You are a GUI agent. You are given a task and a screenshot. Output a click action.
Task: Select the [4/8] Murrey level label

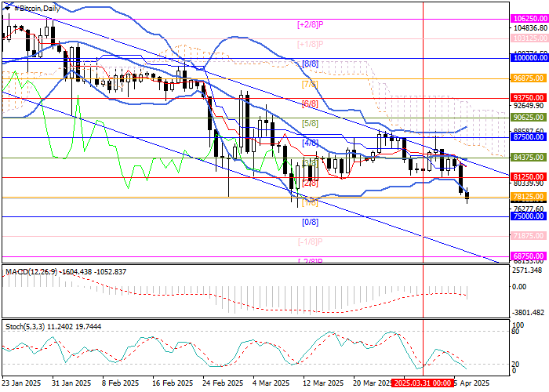(x=310, y=143)
